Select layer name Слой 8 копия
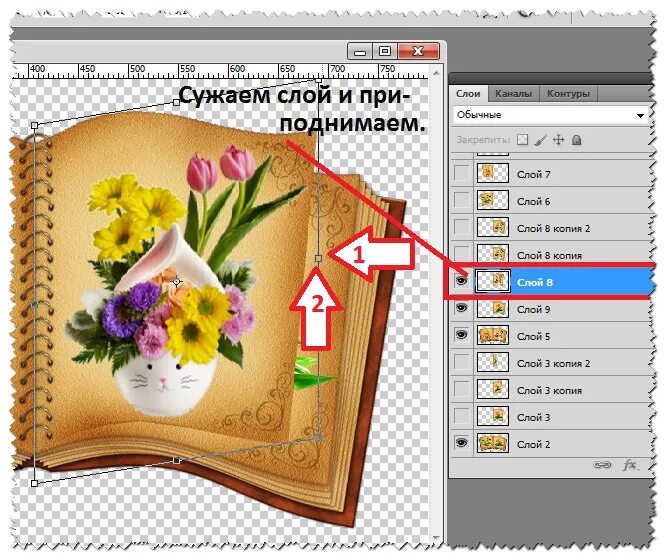Image resolution: width=666 pixels, height=559 pixels. 549,255
